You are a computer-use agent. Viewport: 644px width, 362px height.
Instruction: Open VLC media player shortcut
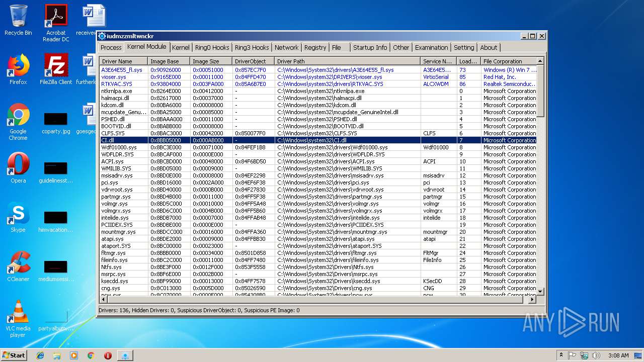tap(18, 319)
